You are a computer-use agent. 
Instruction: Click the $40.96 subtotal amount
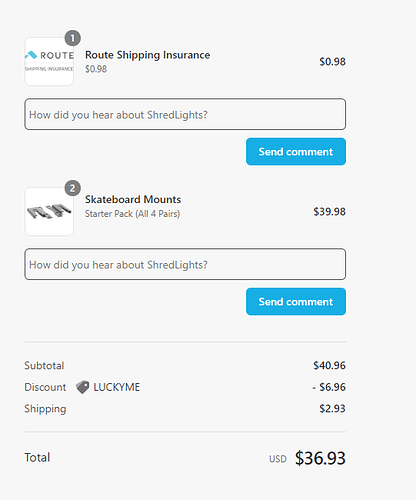pyautogui.click(x=329, y=365)
